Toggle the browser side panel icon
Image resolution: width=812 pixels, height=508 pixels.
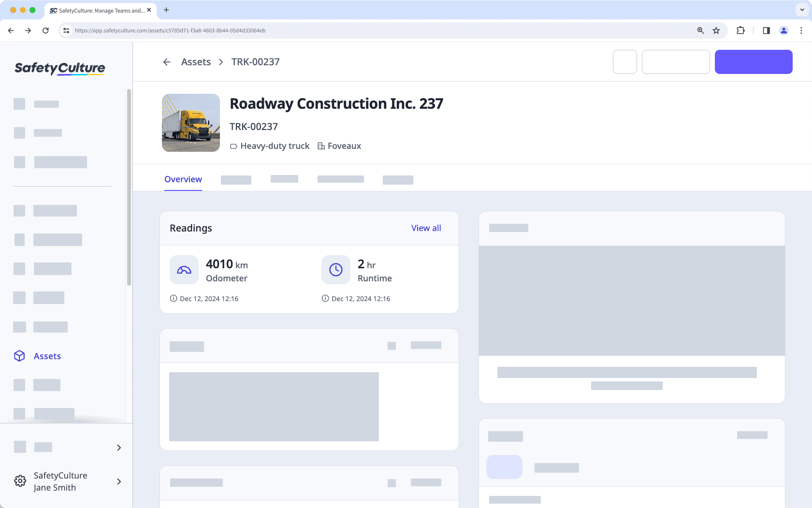coord(766,30)
